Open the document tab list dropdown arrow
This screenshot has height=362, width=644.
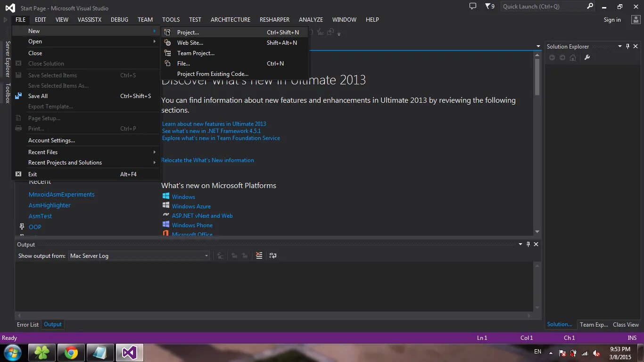click(538, 46)
